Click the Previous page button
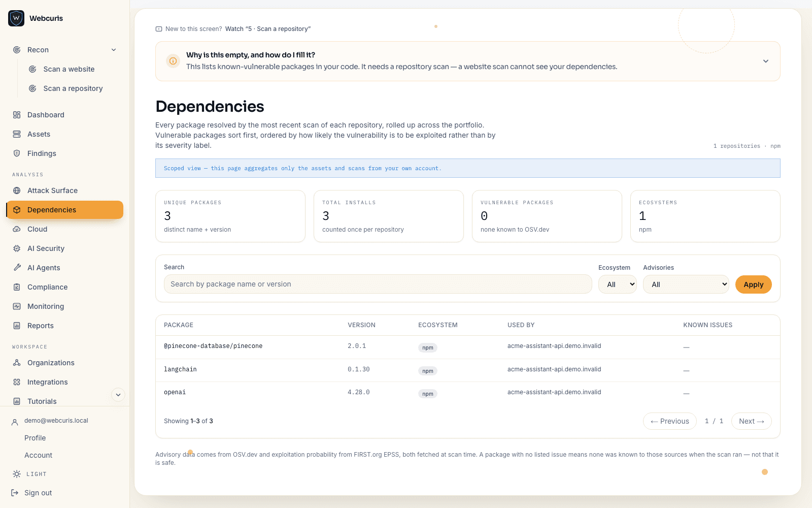This screenshot has width=812, height=508. 670,421
